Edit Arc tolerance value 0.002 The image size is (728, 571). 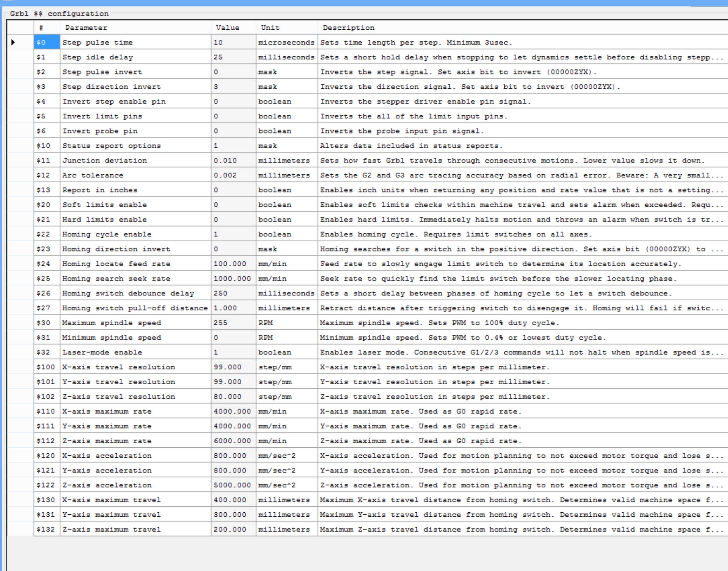coord(233,175)
